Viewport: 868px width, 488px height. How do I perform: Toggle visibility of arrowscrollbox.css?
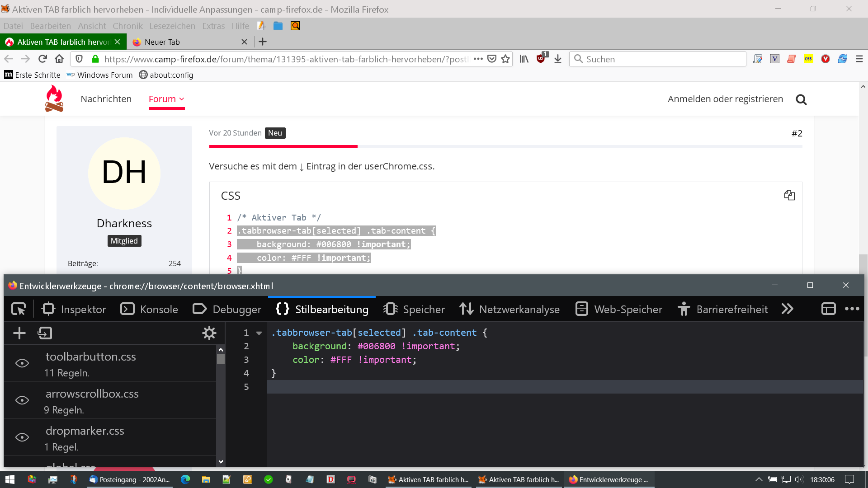(x=22, y=400)
